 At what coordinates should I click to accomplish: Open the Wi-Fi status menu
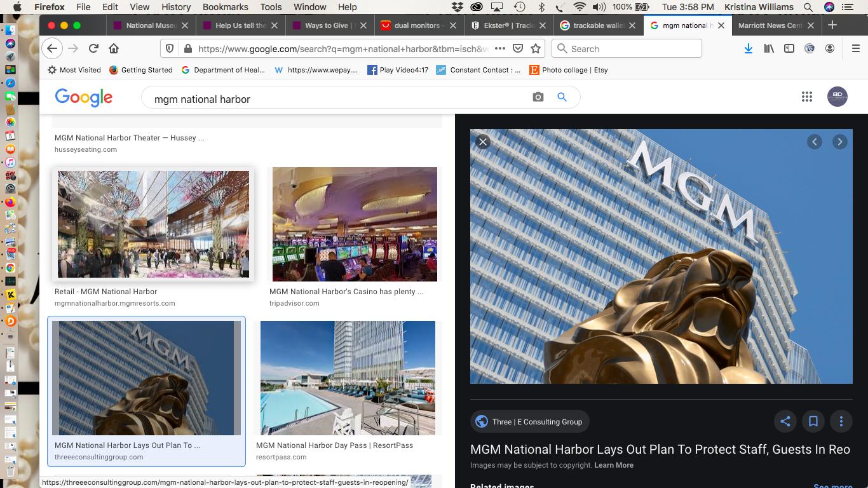pyautogui.click(x=579, y=7)
